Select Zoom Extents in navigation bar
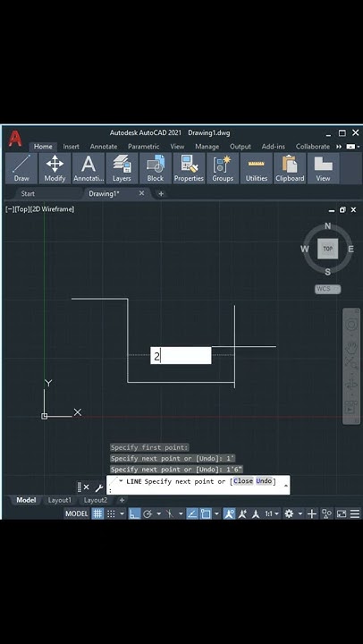 click(351, 362)
